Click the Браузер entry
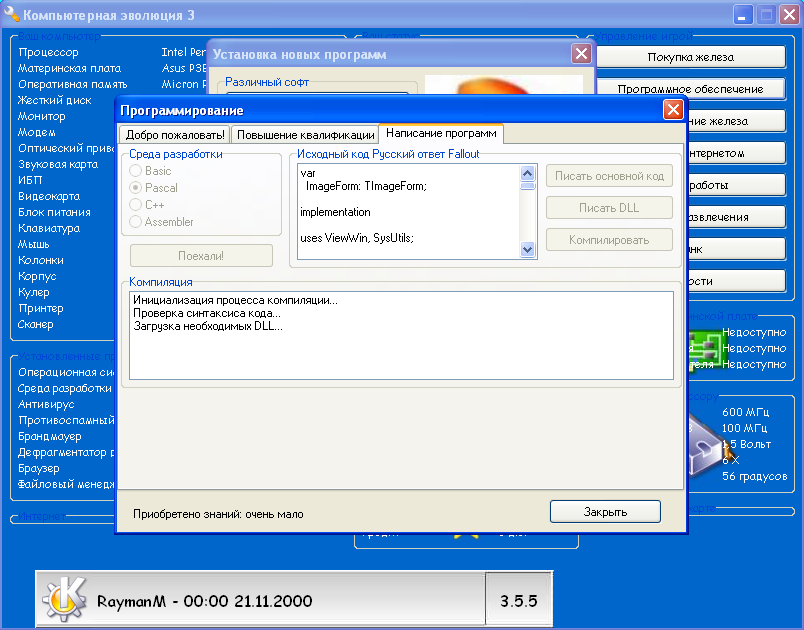 pos(38,469)
